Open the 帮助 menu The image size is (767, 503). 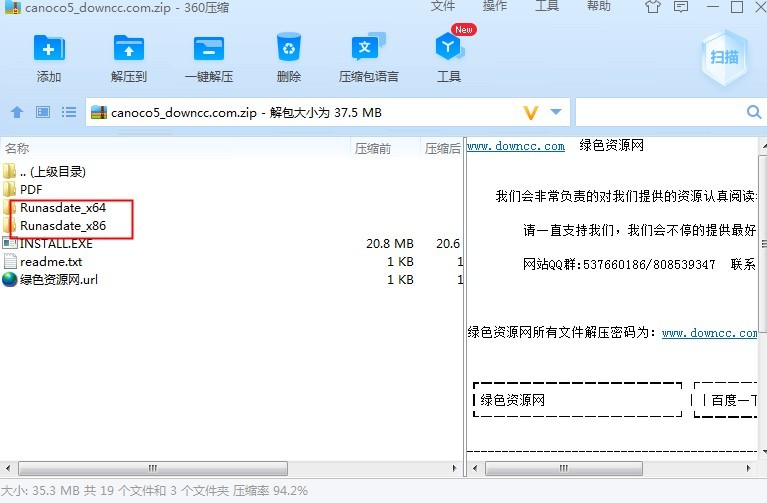[x=598, y=6]
